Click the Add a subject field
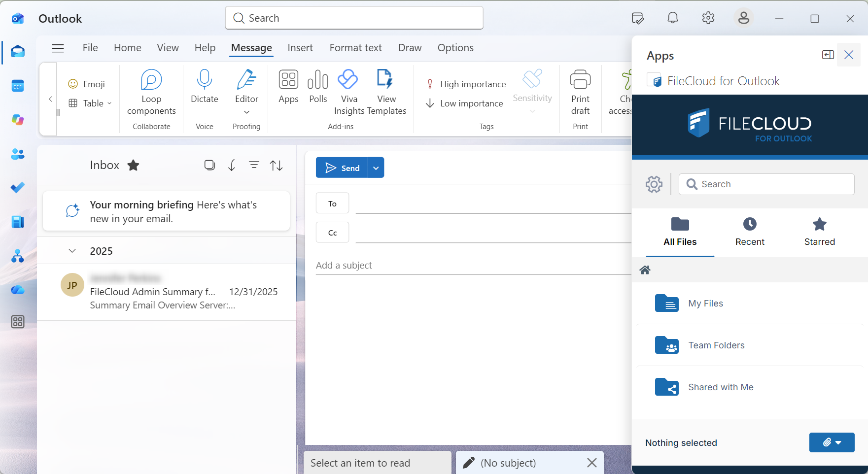 [473, 265]
